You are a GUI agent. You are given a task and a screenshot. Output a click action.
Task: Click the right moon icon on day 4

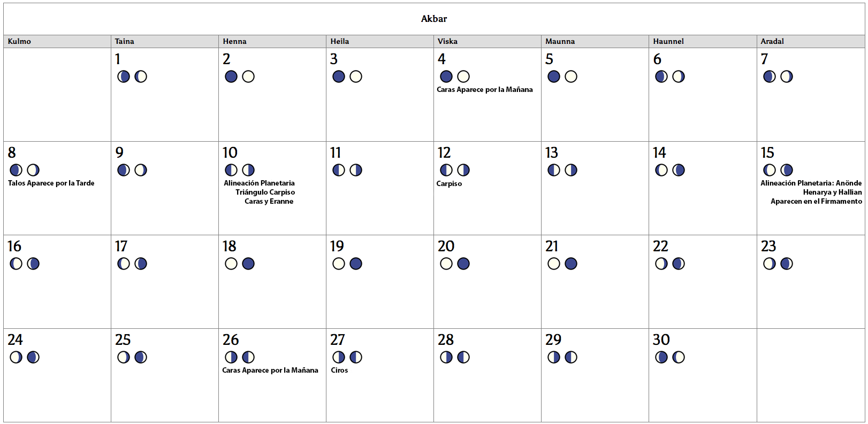[463, 76]
